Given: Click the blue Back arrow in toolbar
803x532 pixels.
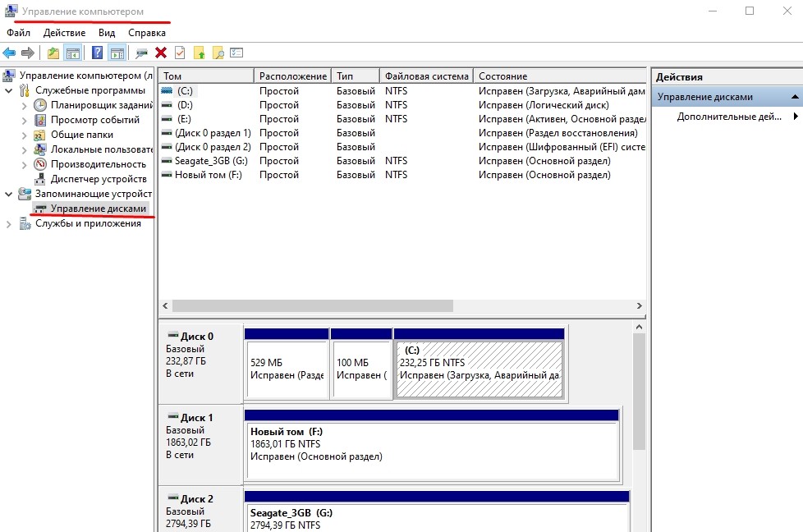Looking at the screenshot, I should coord(9,53).
